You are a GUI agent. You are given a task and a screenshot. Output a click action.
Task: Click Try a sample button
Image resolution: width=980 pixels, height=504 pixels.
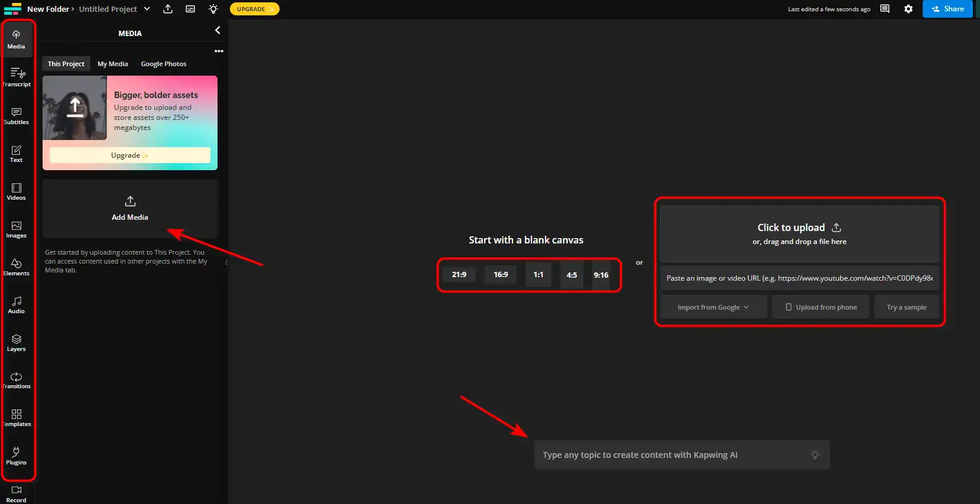pyautogui.click(x=907, y=307)
